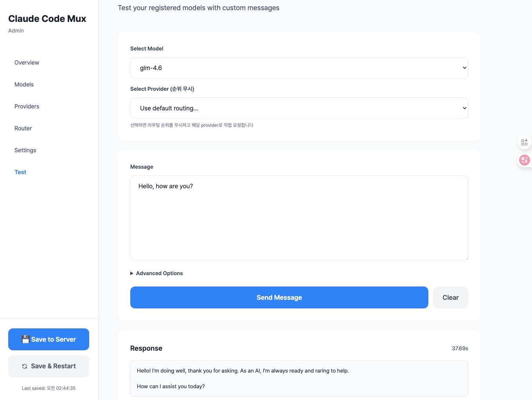This screenshot has width=532, height=400.
Task: Open the Select Model dropdown showing glm-4.6
Action: 299,68
